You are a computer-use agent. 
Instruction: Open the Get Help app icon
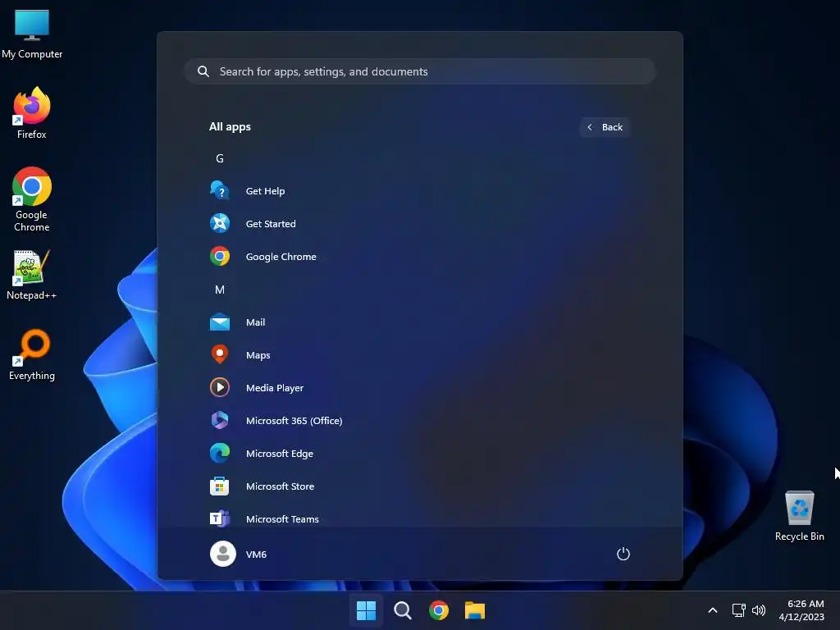tap(220, 190)
